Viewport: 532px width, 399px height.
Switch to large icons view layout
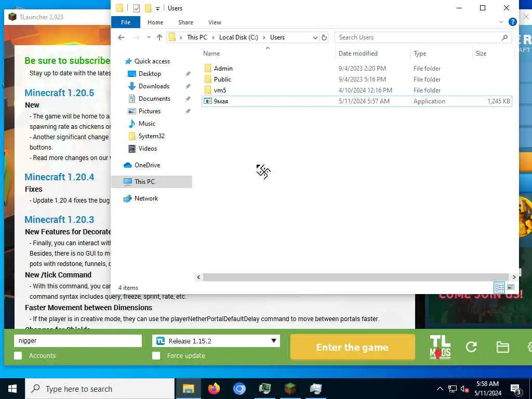point(511,288)
